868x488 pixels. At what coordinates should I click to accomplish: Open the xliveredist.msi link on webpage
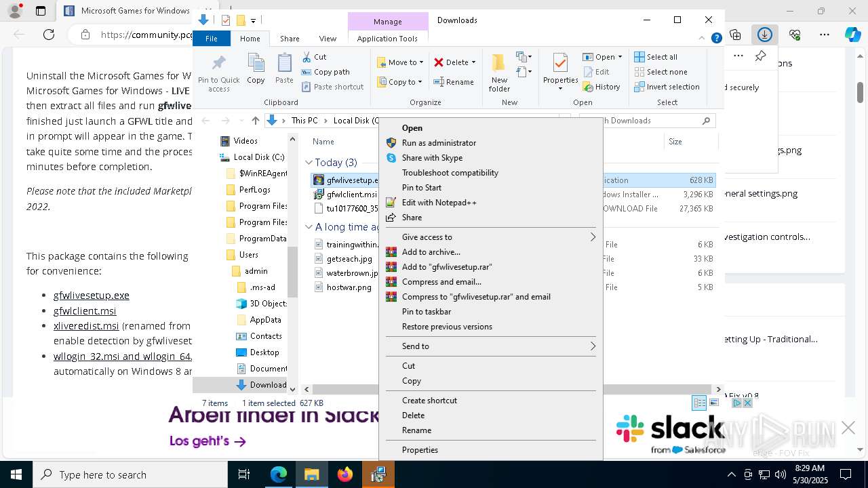click(x=86, y=326)
